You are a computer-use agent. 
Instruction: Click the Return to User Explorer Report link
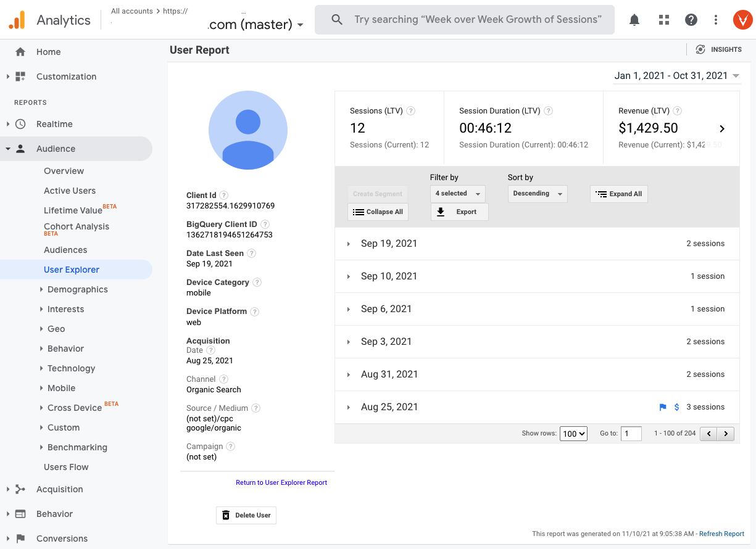click(x=281, y=482)
